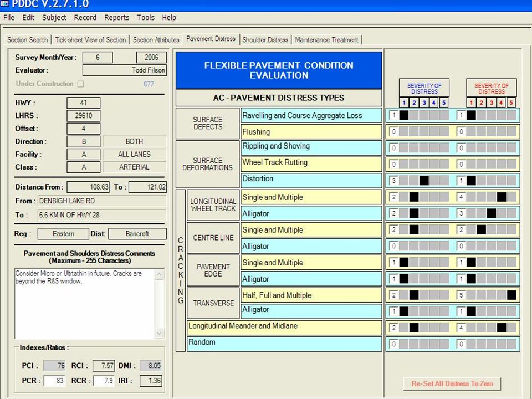This screenshot has height=399, width=532.
Task: Click inside the Distress Comments text box
Action: pyautogui.click(x=84, y=304)
